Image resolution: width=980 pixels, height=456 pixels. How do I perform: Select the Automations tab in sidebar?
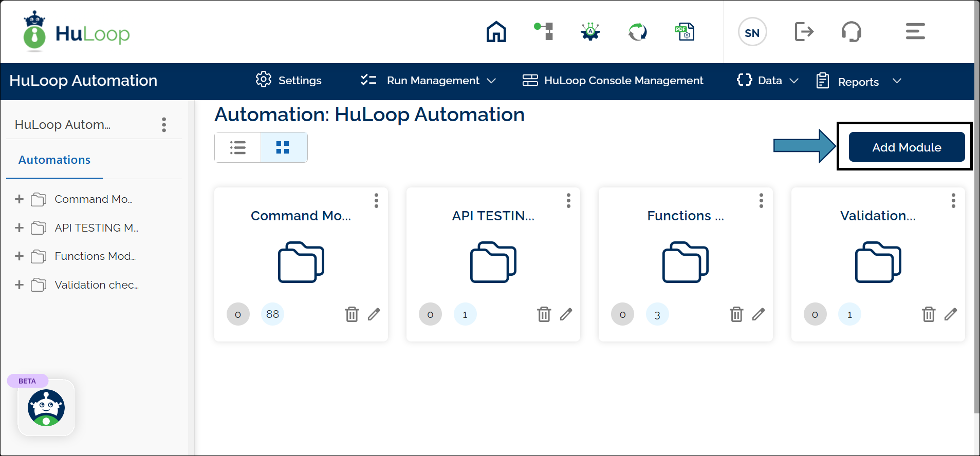pyautogui.click(x=54, y=160)
